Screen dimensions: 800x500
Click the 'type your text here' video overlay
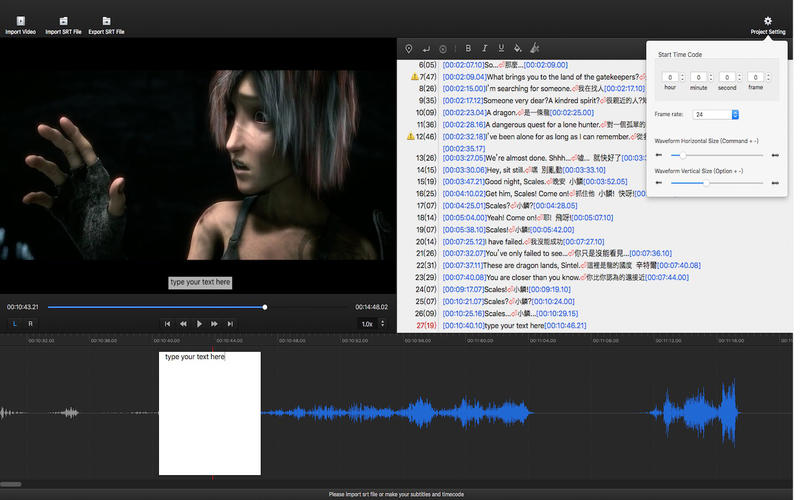tap(200, 283)
